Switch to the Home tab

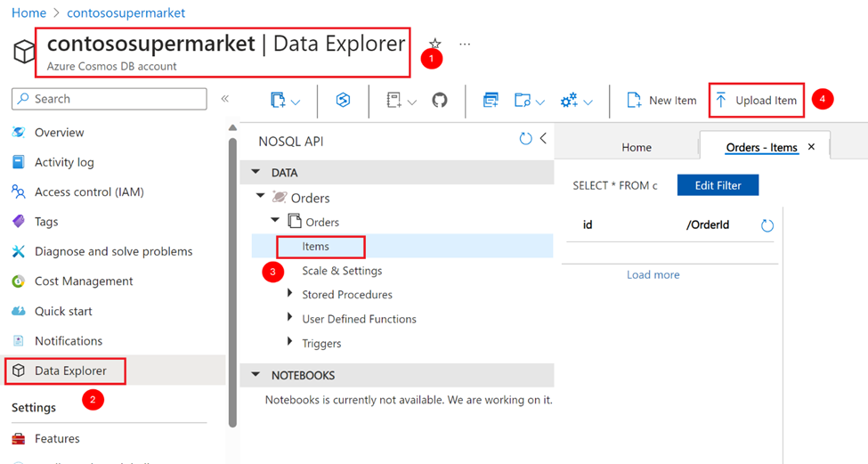coord(636,147)
